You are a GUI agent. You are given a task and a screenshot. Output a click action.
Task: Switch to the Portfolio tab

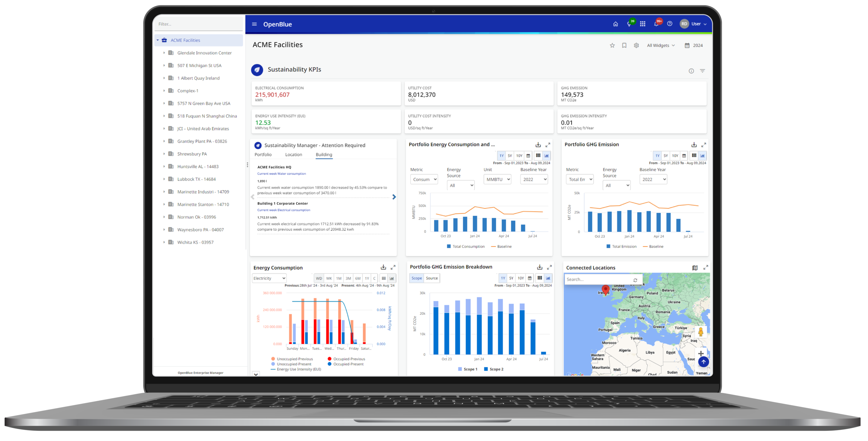click(x=263, y=155)
